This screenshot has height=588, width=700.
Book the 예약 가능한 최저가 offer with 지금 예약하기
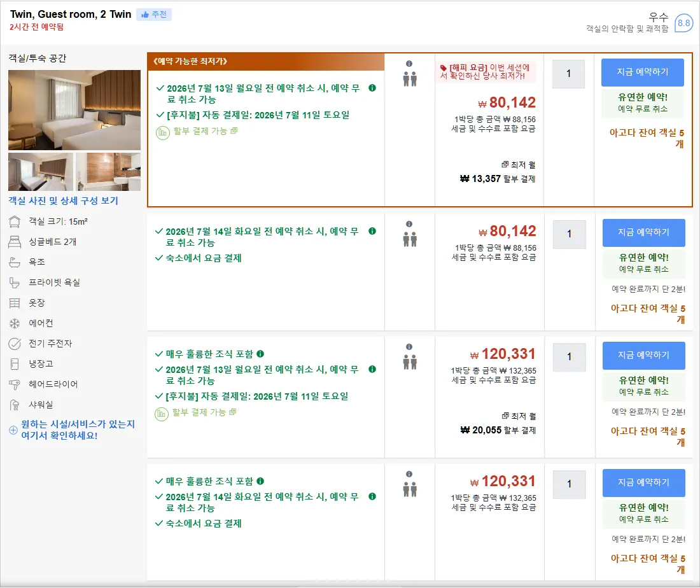click(x=643, y=73)
